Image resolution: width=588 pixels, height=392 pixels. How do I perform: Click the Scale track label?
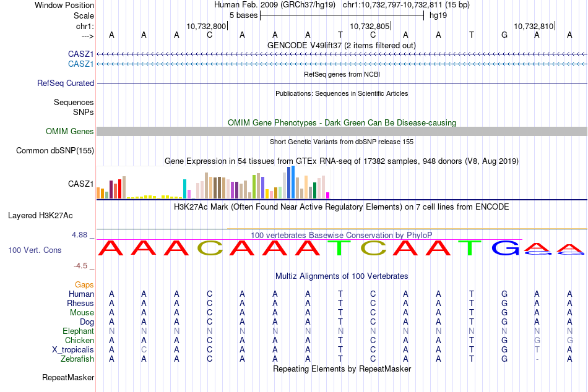pos(84,15)
